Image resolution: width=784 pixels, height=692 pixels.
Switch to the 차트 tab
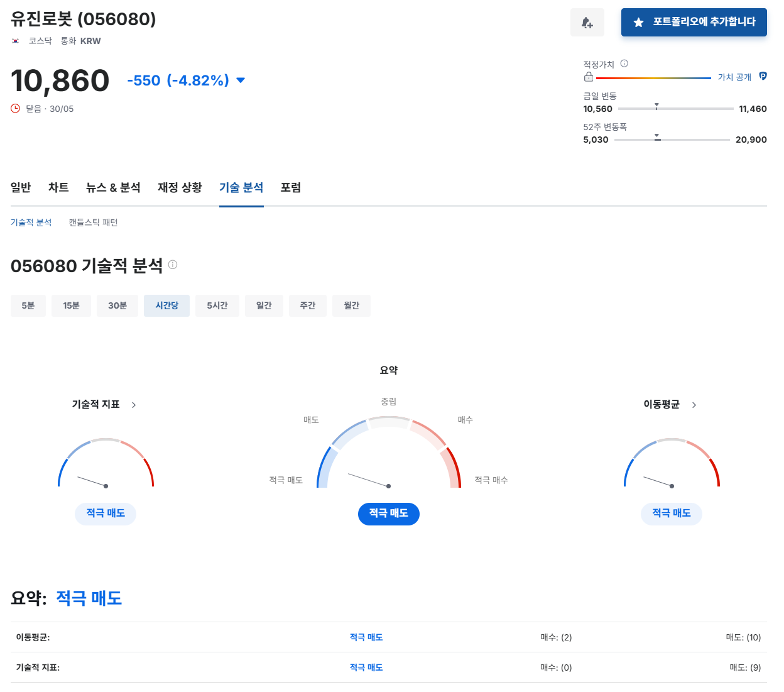tap(58, 187)
